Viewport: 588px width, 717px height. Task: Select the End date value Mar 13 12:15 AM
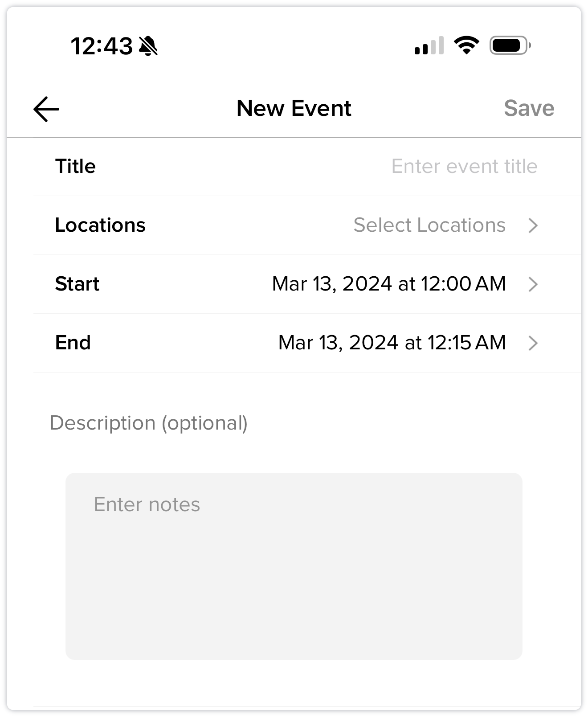click(x=392, y=343)
